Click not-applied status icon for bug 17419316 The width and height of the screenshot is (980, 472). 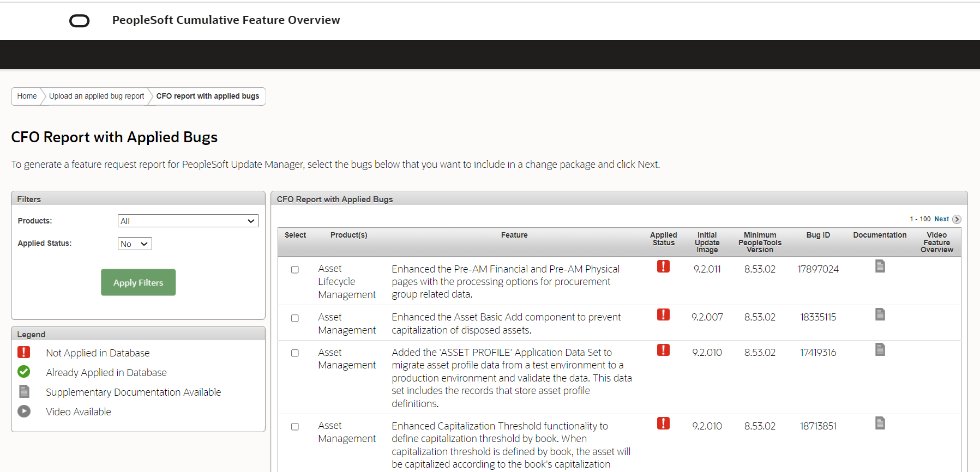[663, 349]
